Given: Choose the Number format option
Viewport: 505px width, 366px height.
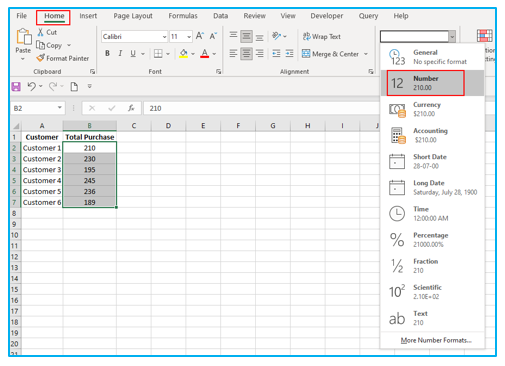Looking at the screenshot, I should [x=432, y=83].
